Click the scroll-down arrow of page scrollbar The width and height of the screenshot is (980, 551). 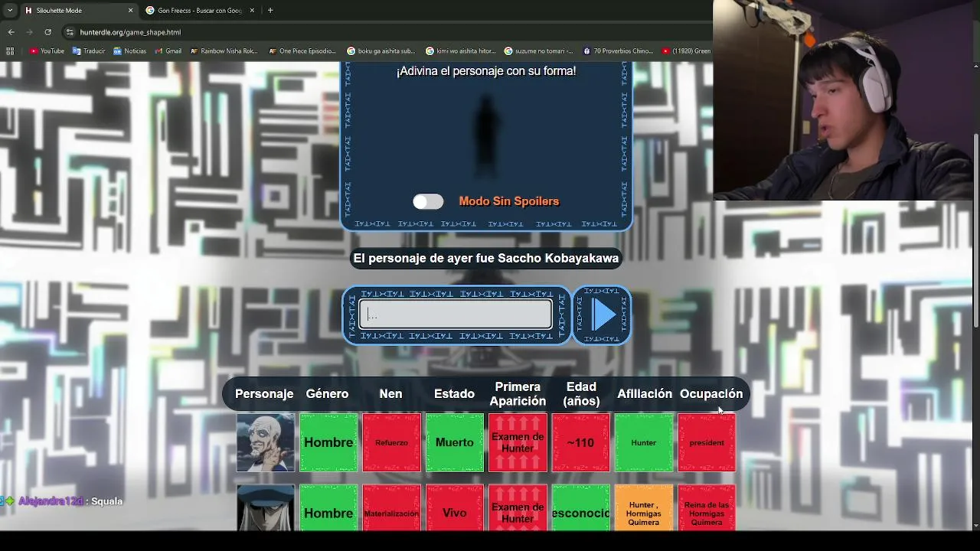975,525
